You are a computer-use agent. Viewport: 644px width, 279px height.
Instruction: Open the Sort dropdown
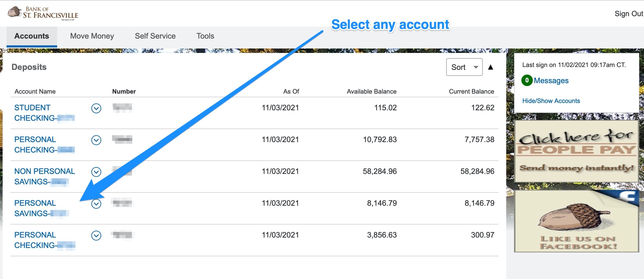click(464, 67)
